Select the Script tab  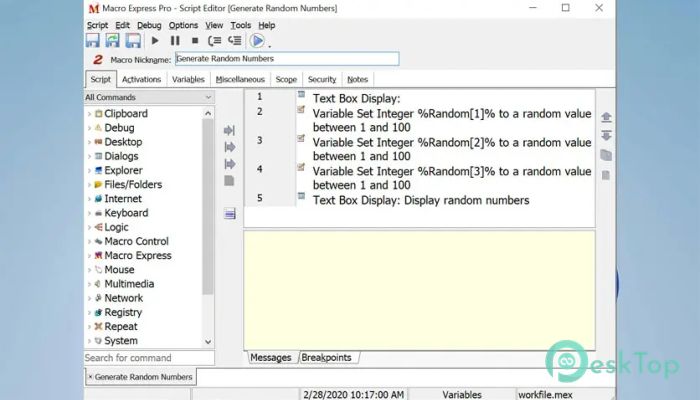click(100, 79)
